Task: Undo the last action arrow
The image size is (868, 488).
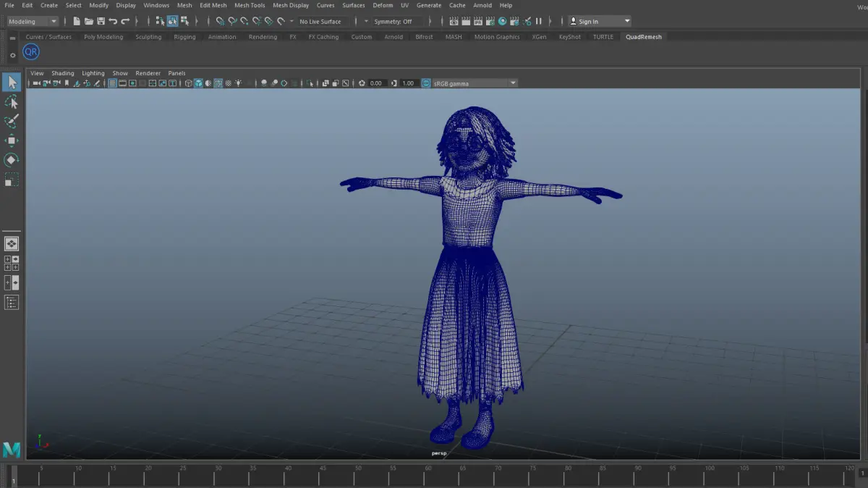Action: click(x=113, y=21)
